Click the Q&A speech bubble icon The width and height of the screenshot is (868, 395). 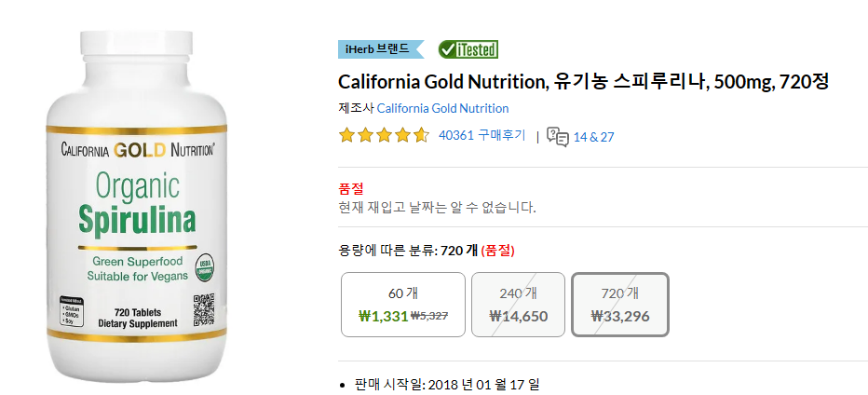pyautogui.click(x=558, y=137)
